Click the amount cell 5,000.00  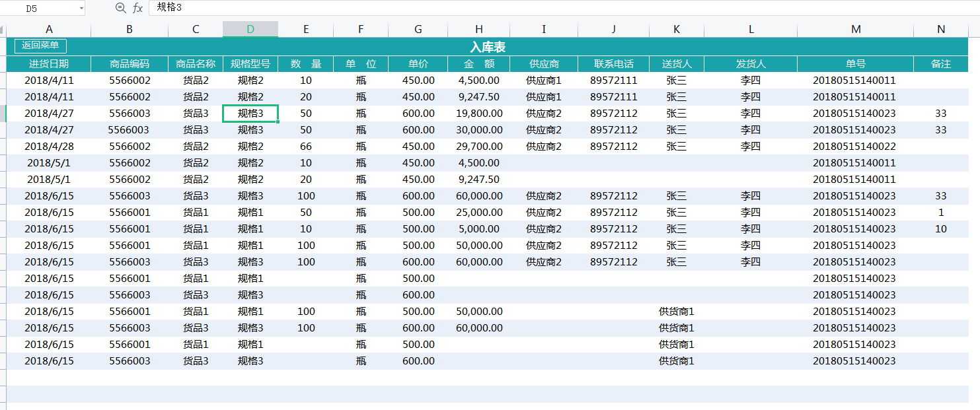point(479,229)
